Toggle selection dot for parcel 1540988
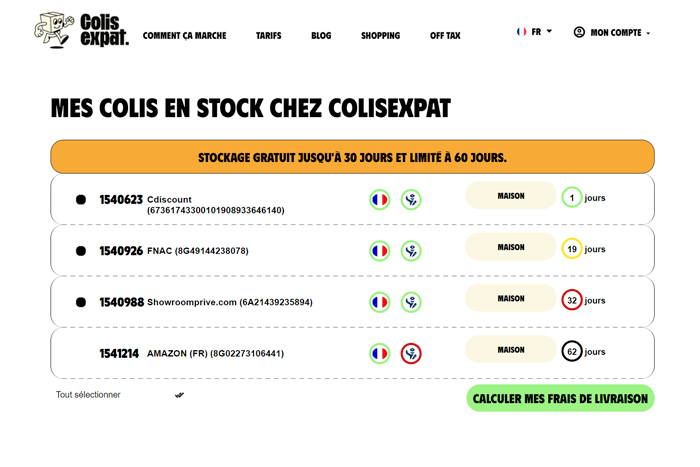This screenshot has height=467, width=700. (x=81, y=302)
